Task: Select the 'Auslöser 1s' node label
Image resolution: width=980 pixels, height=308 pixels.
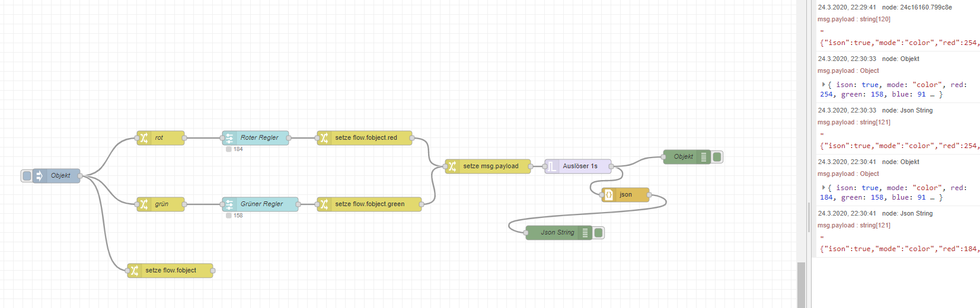Action: [x=580, y=166]
